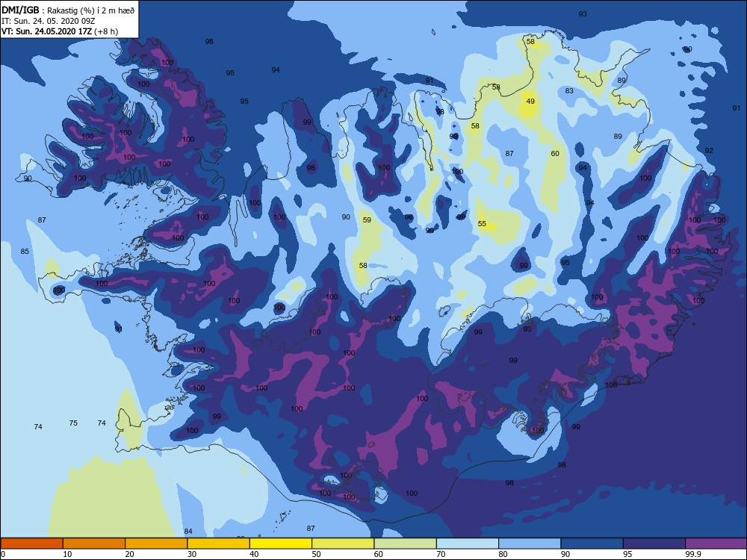Select the orange 10–20 legend swatch

(x=94, y=544)
